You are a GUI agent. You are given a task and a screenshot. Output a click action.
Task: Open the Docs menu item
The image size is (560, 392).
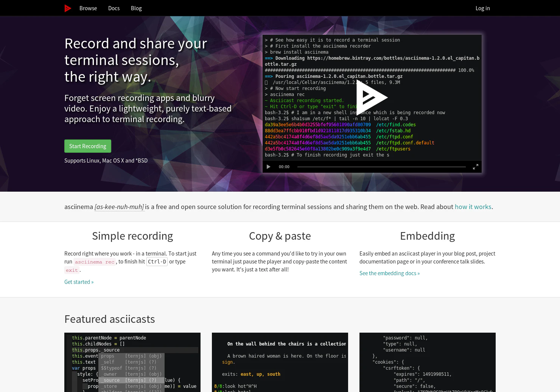(x=114, y=8)
